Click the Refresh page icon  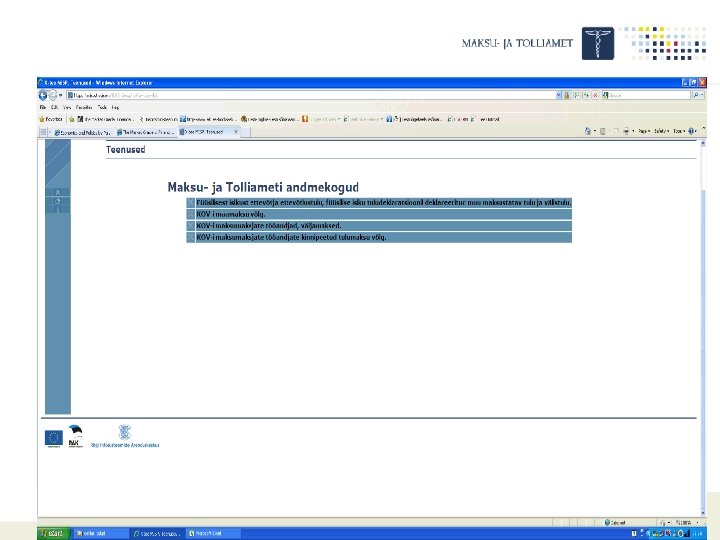coord(586,95)
